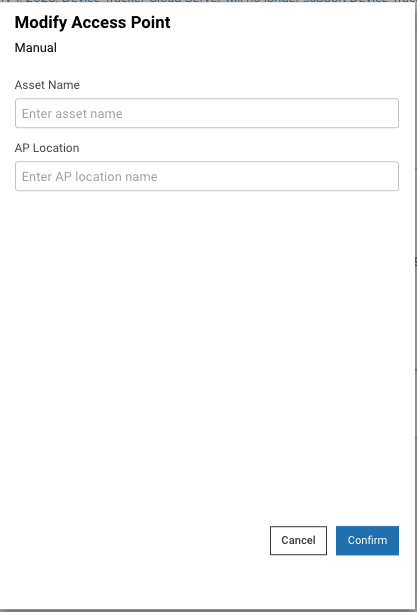This screenshot has height=612, width=417.
Task: Dismiss dialog using Cancel
Action: 298,540
